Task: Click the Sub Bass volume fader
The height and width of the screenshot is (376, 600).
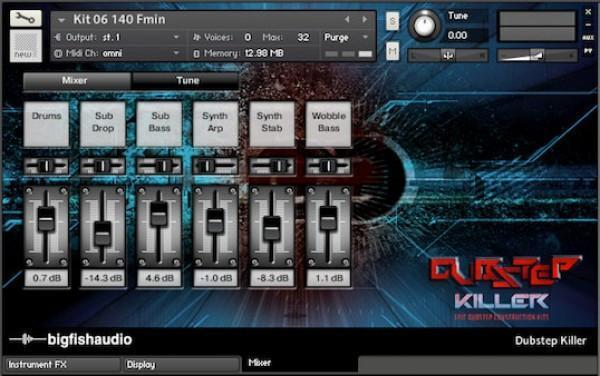Action: 159,213
